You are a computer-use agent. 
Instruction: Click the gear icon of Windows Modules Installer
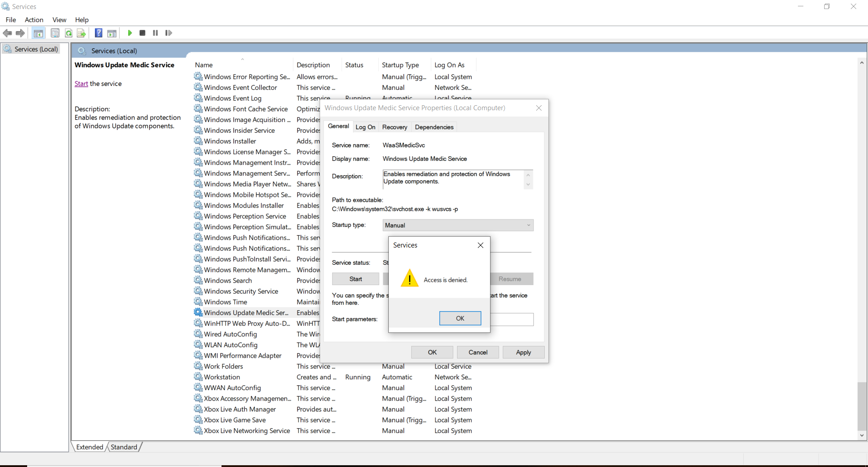point(198,205)
